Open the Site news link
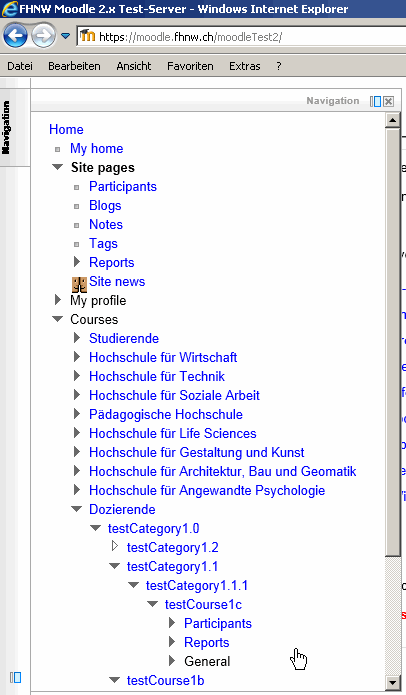406x695 pixels. [117, 281]
